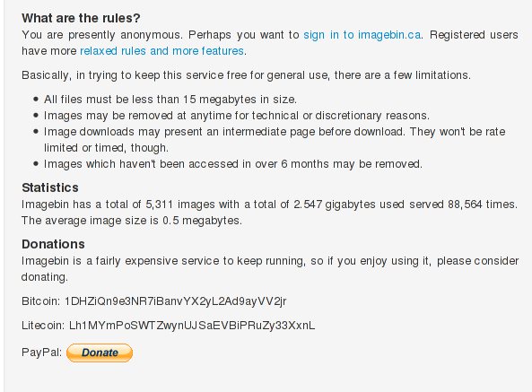
Task: Click the intermediate page download rule
Action: [275, 140]
